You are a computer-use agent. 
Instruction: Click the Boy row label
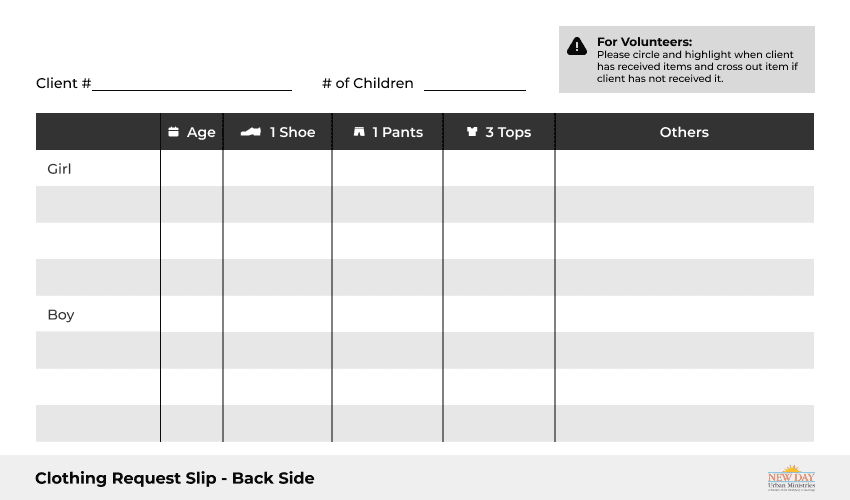pyautogui.click(x=61, y=315)
